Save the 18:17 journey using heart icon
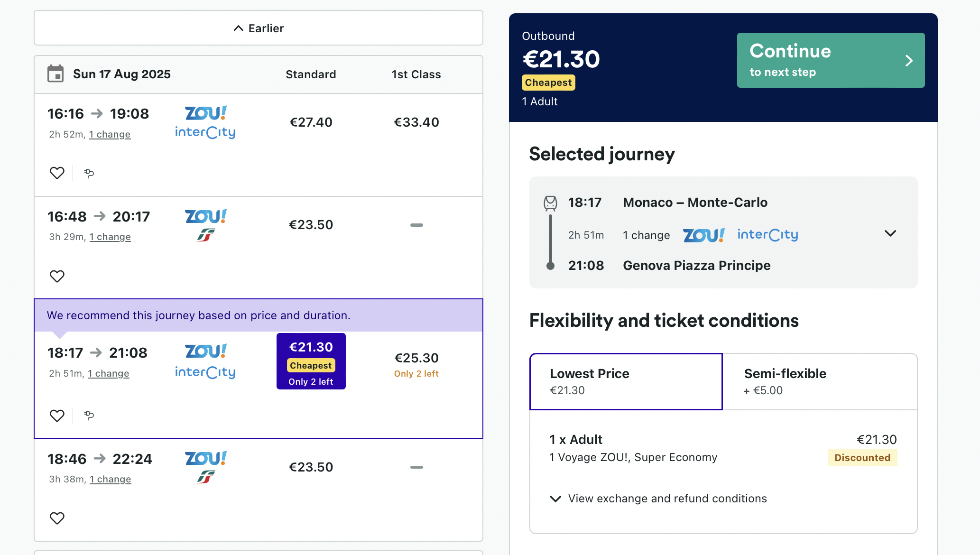 (x=57, y=416)
